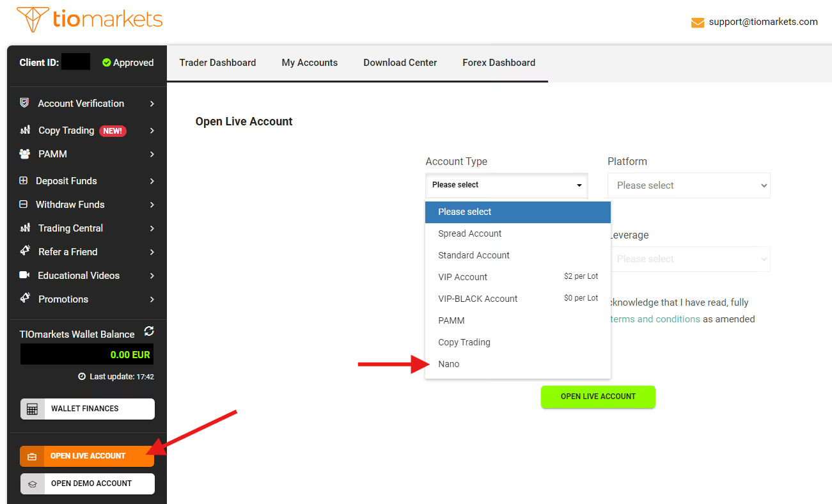Open the Download Center tab
This screenshot has width=832, height=504.
(400, 62)
